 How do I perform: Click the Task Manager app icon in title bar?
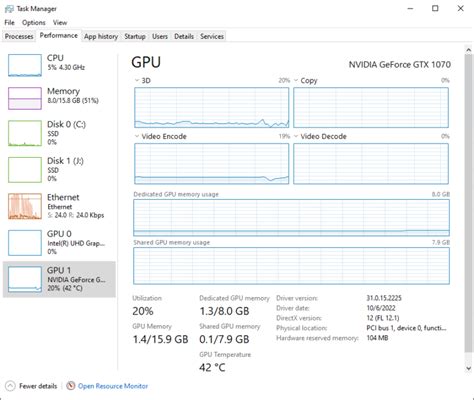(9, 9)
